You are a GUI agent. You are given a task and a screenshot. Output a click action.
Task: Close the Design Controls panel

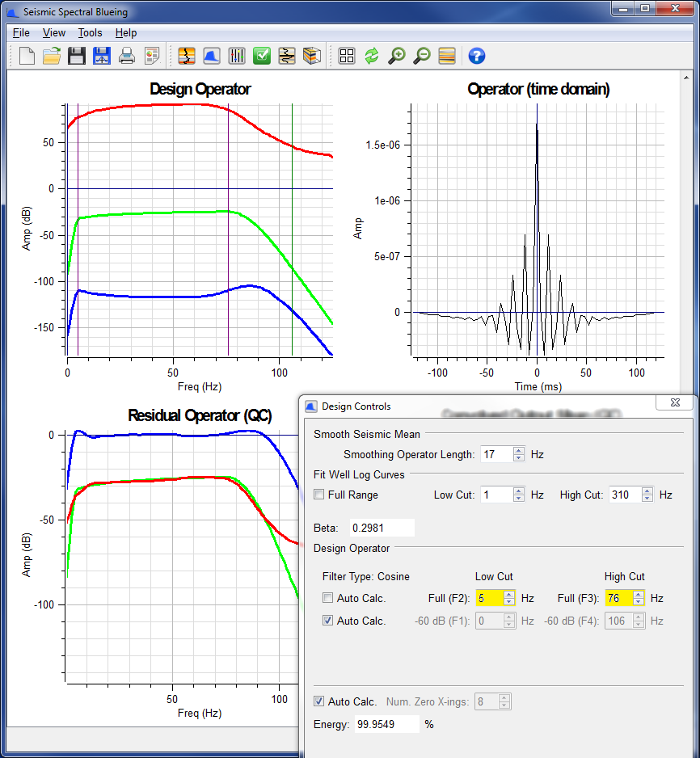(675, 402)
